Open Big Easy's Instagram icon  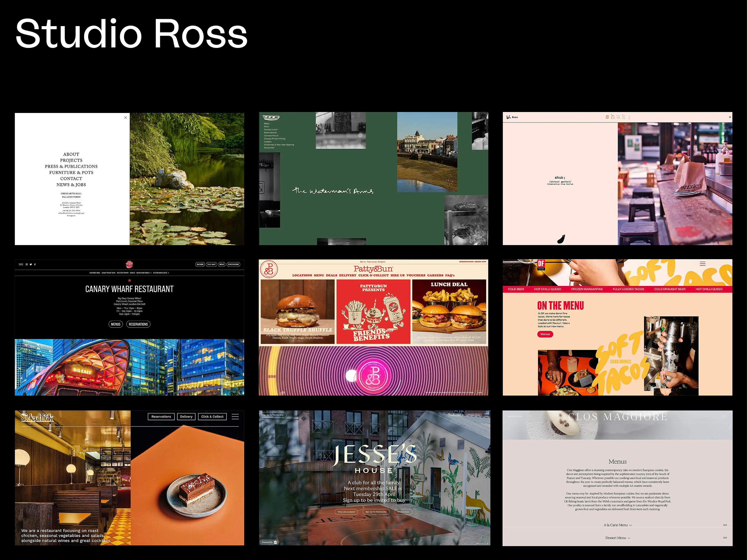click(x=27, y=264)
